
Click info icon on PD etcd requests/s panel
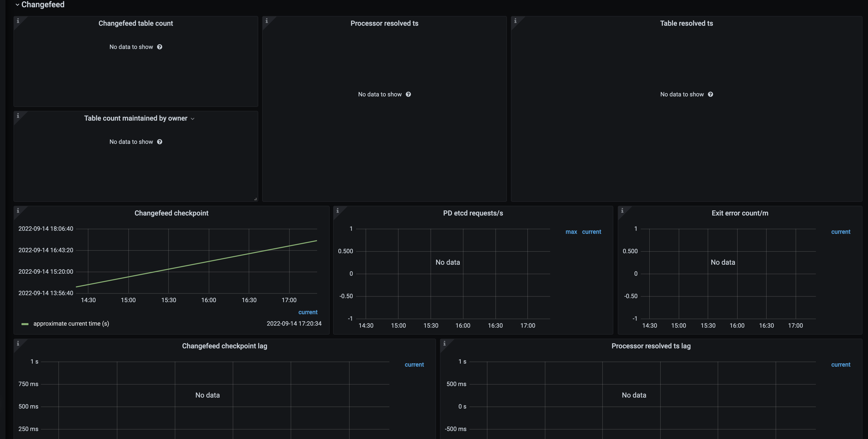coord(337,211)
